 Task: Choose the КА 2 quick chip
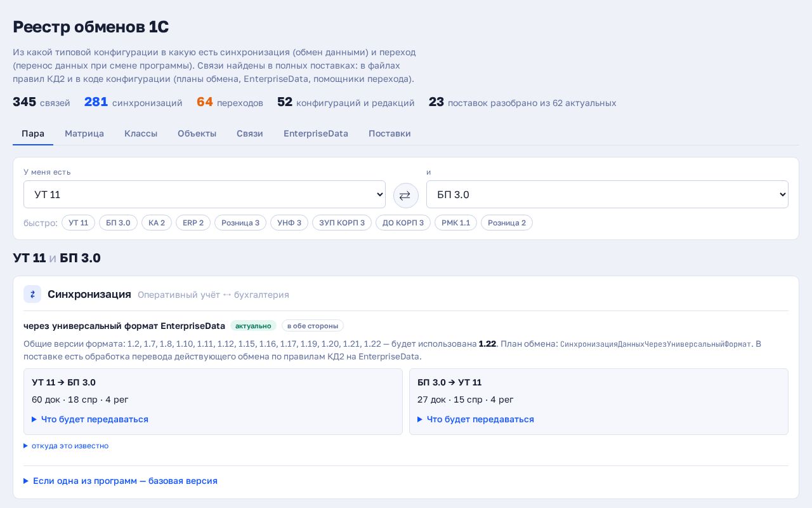157,223
